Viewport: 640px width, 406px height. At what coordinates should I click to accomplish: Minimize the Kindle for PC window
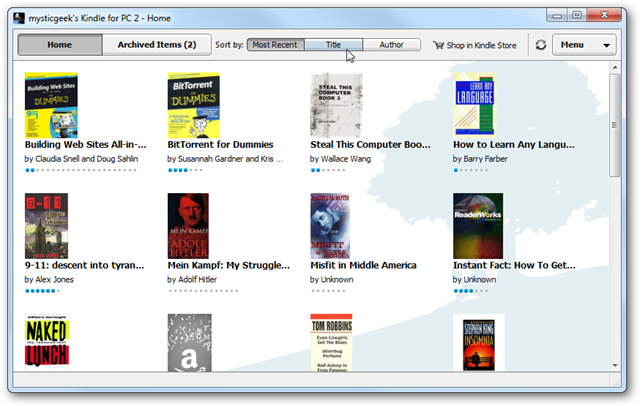coord(557,16)
